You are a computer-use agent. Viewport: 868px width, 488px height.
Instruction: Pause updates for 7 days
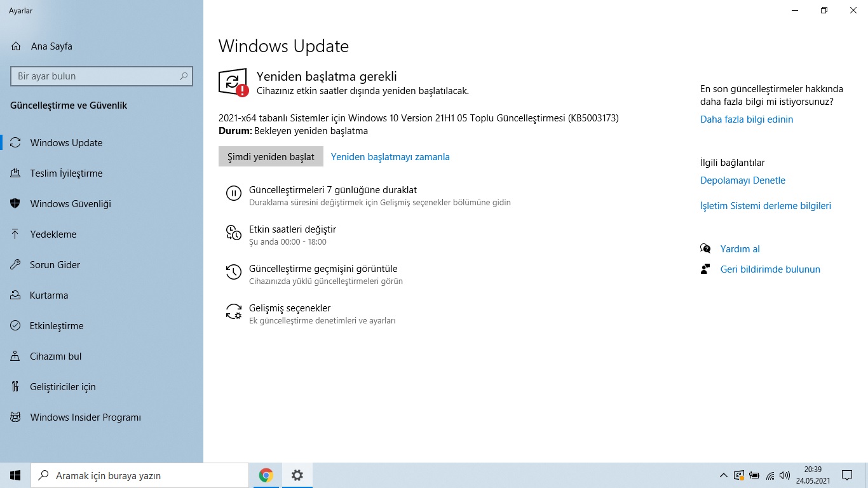[x=333, y=190]
